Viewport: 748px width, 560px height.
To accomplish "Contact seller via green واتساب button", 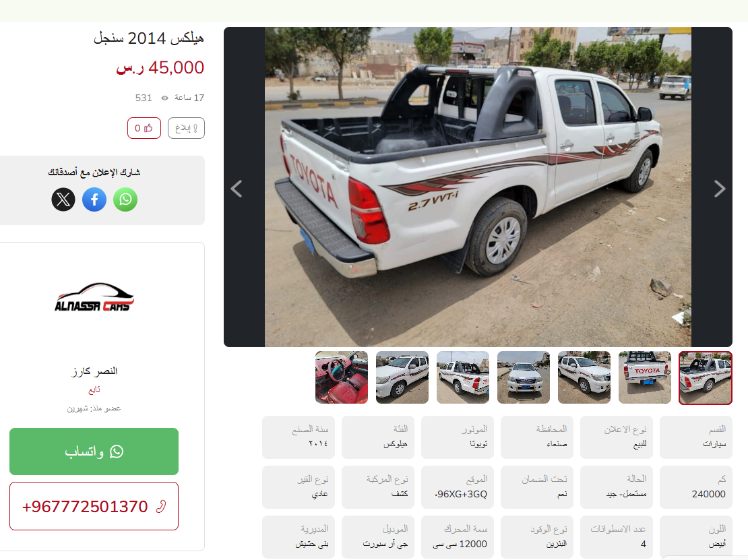I will (x=94, y=452).
